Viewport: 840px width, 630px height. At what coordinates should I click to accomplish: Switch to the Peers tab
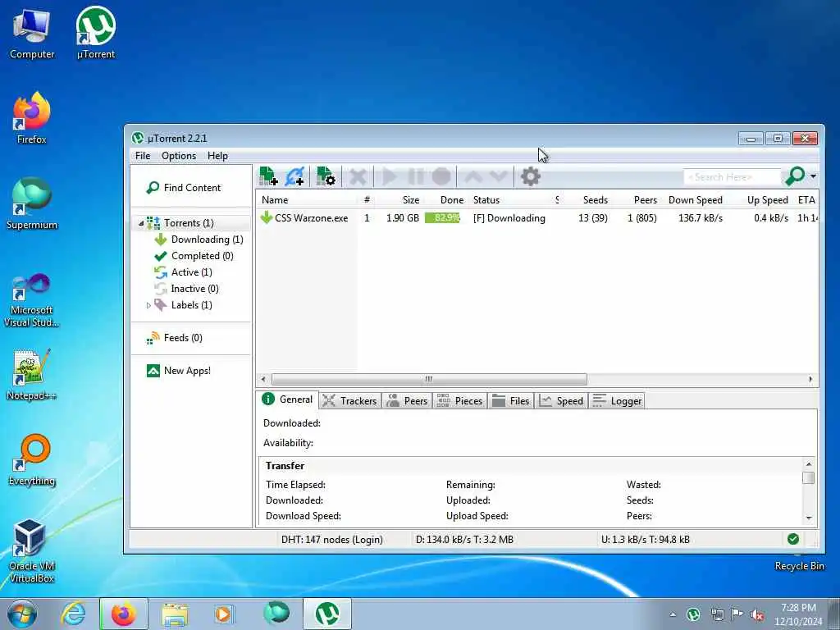[x=407, y=401]
